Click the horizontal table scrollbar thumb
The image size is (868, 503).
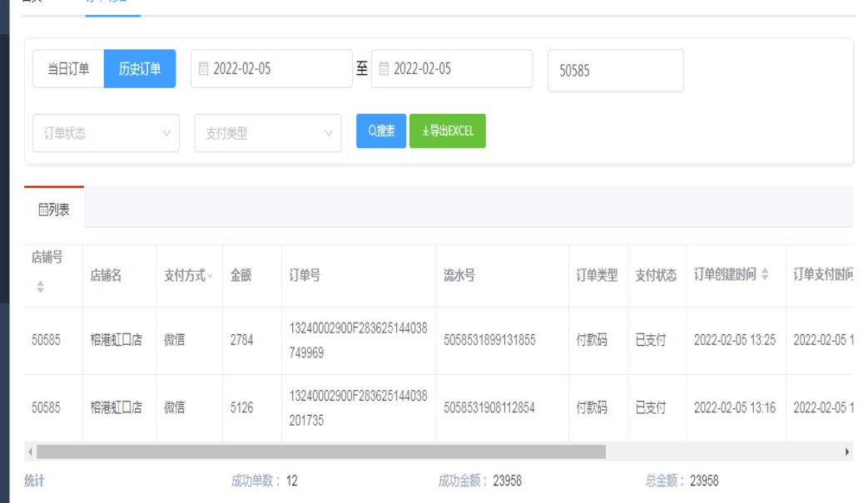[x=320, y=451]
